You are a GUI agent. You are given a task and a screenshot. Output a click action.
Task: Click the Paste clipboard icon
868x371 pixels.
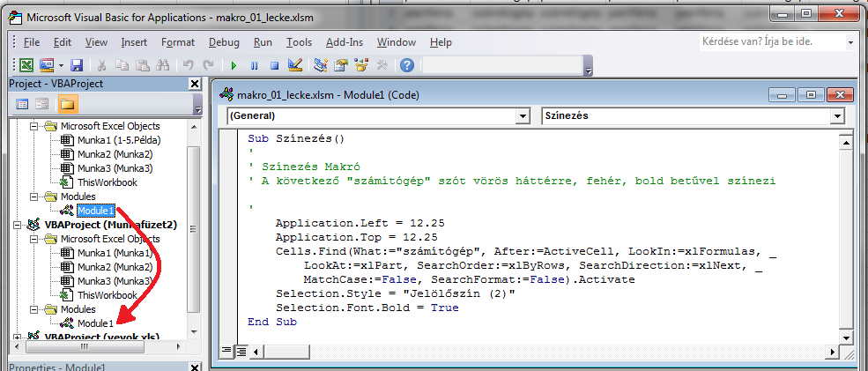click(x=142, y=65)
